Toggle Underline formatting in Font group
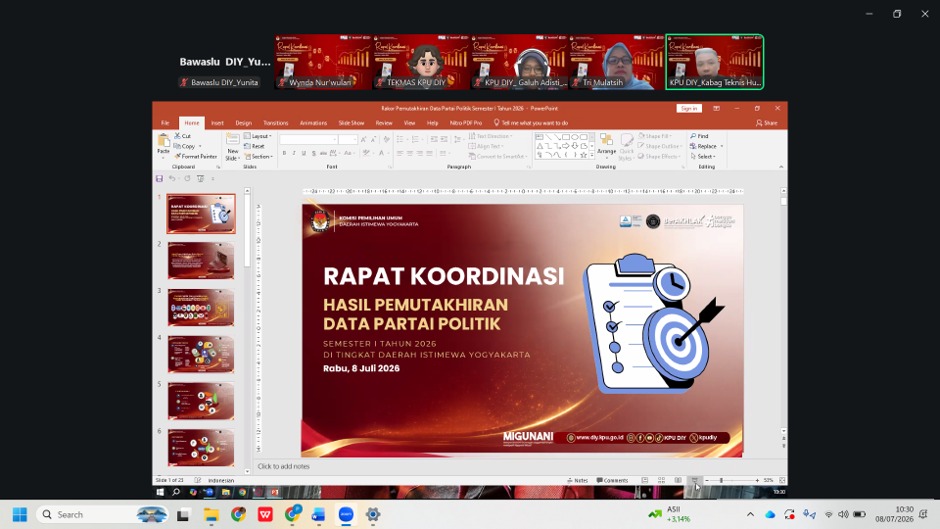Viewport: 940px width, 529px height. coord(303,154)
